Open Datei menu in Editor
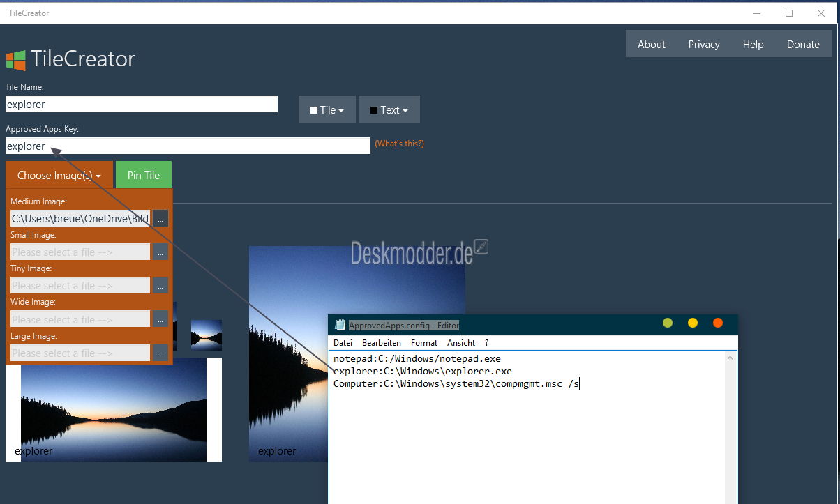This screenshot has width=840, height=504. pyautogui.click(x=343, y=343)
